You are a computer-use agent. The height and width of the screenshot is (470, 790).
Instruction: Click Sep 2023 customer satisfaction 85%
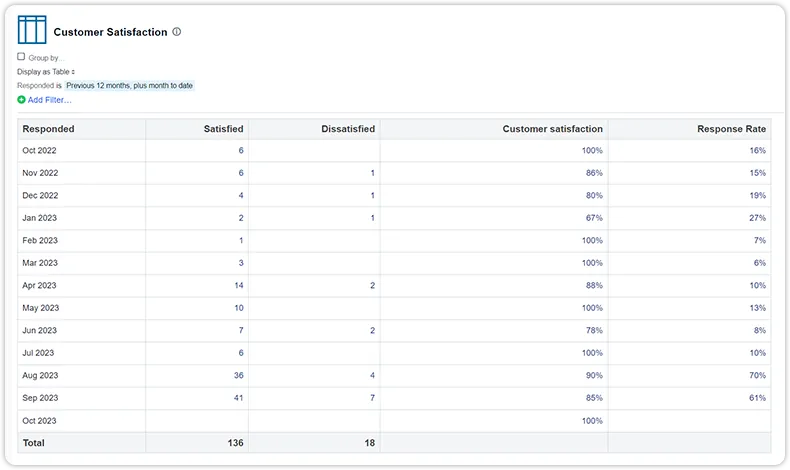[x=595, y=398]
